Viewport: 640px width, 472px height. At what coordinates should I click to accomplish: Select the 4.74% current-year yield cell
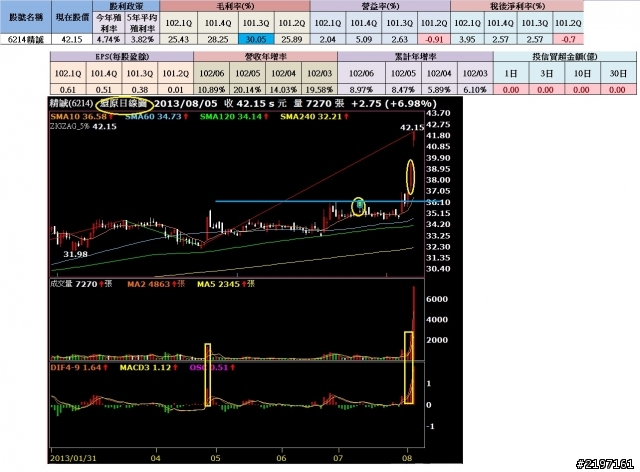(109, 40)
